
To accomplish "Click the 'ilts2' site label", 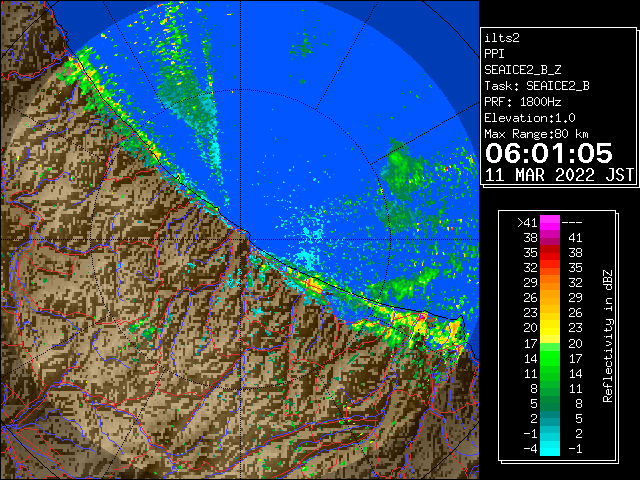I will [x=502, y=38].
